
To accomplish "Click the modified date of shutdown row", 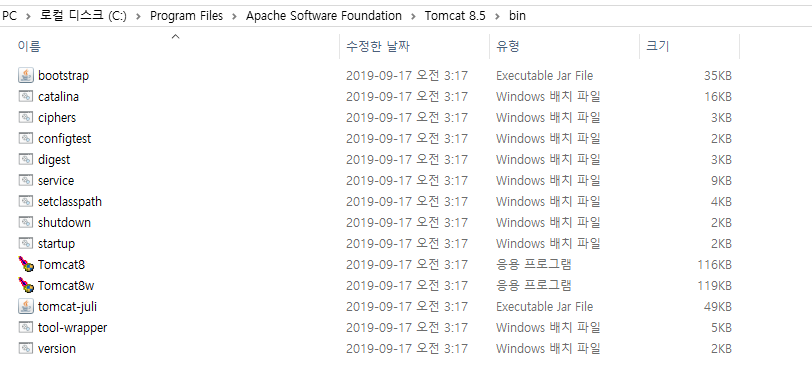I will 407,222.
